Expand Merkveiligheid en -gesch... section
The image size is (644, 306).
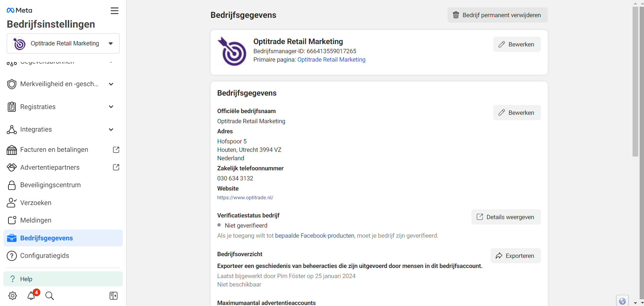[111, 84]
